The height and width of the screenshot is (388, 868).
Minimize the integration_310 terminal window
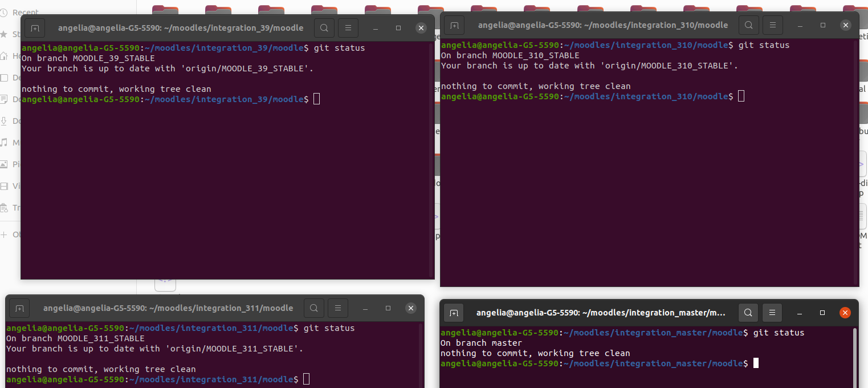(800, 25)
